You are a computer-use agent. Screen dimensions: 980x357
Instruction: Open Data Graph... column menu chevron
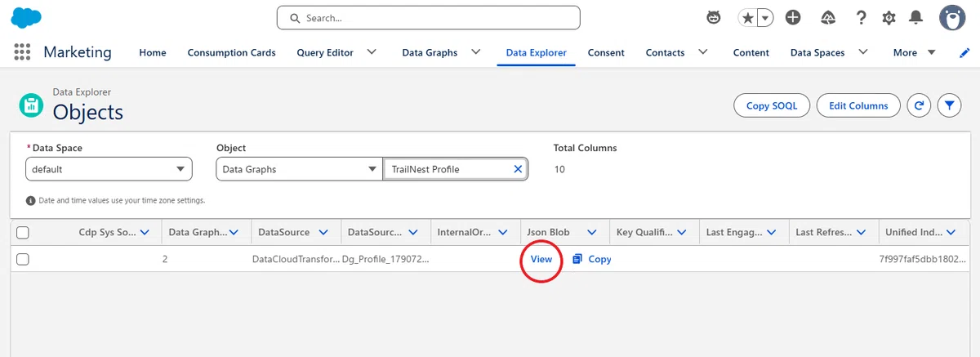click(234, 233)
